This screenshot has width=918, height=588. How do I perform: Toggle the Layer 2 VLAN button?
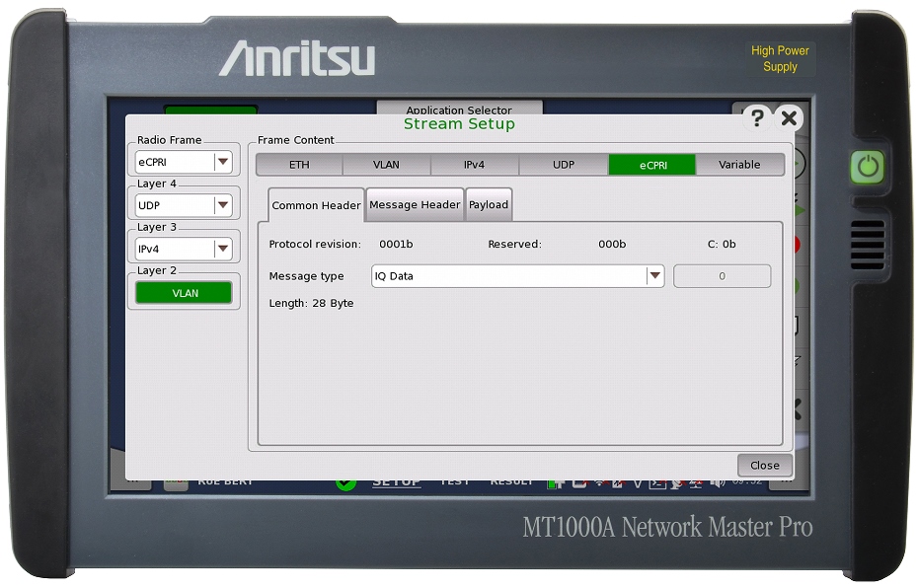(185, 293)
